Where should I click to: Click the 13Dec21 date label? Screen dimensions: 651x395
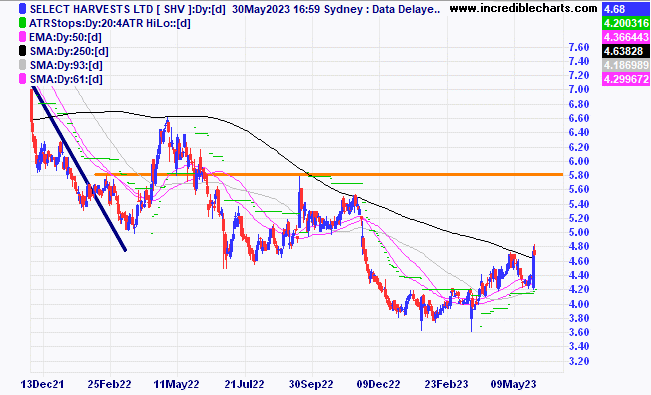pos(42,384)
